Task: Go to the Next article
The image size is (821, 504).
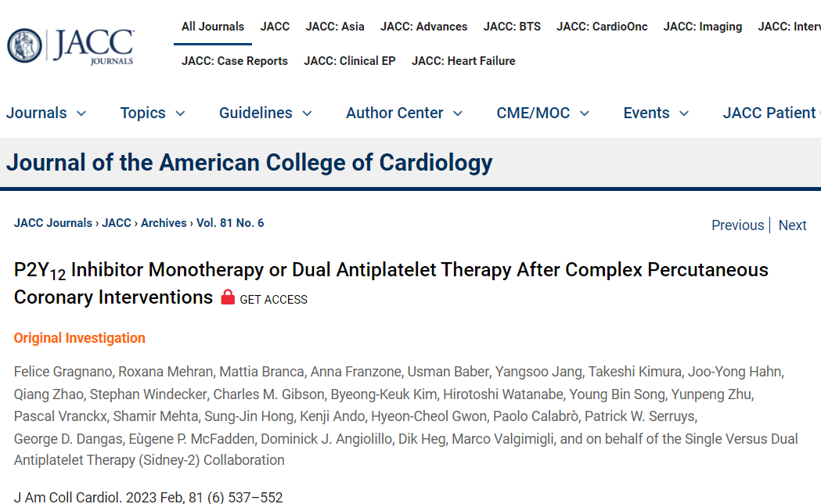Action: pos(792,225)
